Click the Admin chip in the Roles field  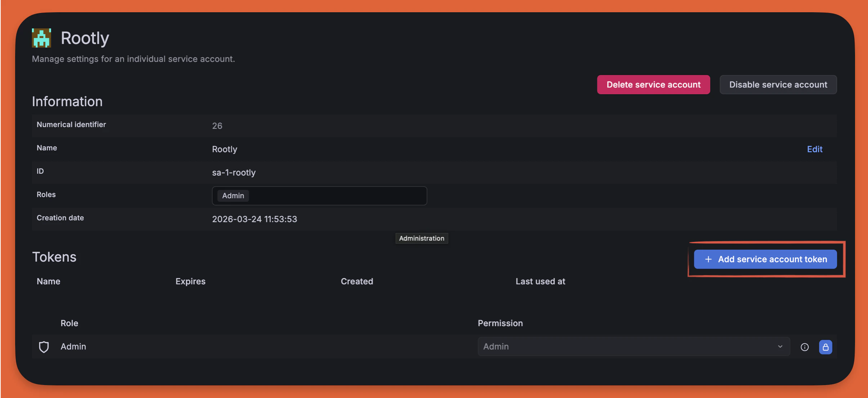pyautogui.click(x=233, y=196)
